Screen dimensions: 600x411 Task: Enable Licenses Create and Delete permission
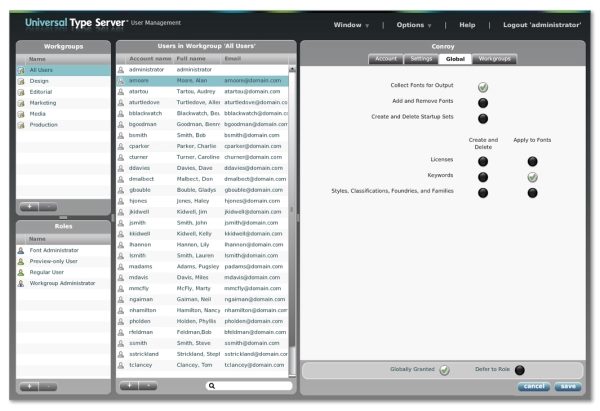[483, 161]
